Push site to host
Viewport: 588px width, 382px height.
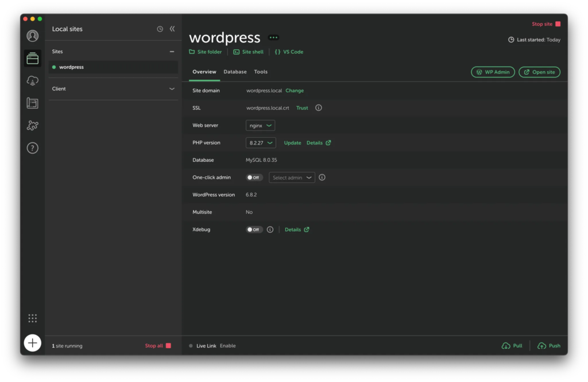(549, 346)
